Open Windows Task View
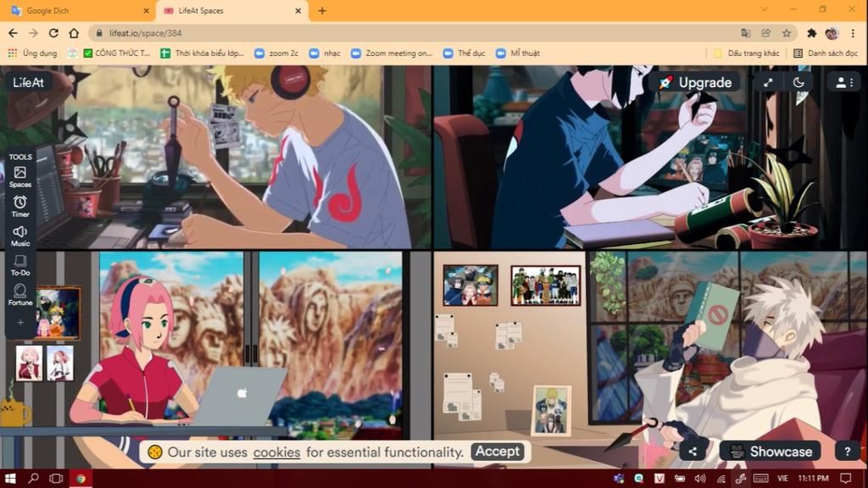868x488 pixels. coord(57,478)
